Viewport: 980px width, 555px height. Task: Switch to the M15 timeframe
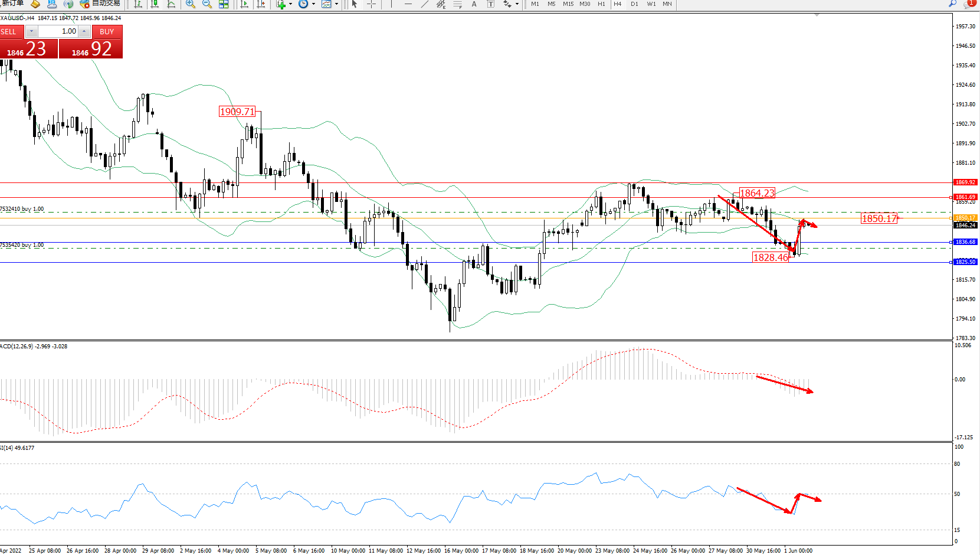[x=568, y=4]
